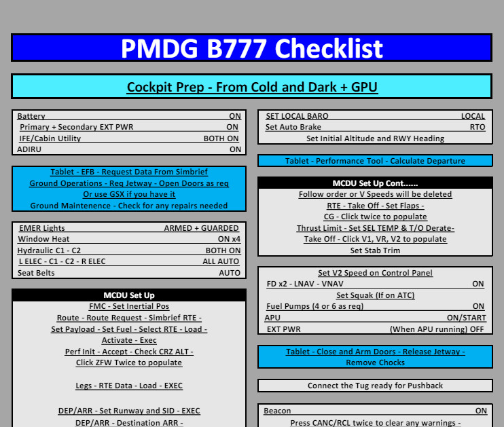This screenshot has width=504, height=427.
Task: Select Set Squak (If on ATC) line
Action: pos(375,295)
